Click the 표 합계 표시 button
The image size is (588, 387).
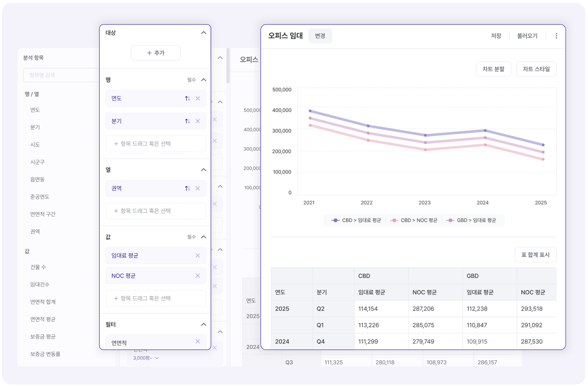click(535, 255)
